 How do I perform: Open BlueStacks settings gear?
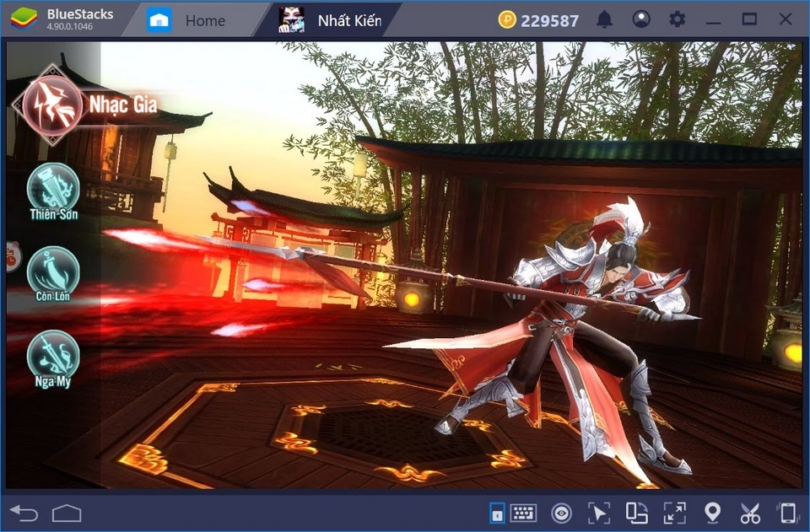click(x=678, y=20)
